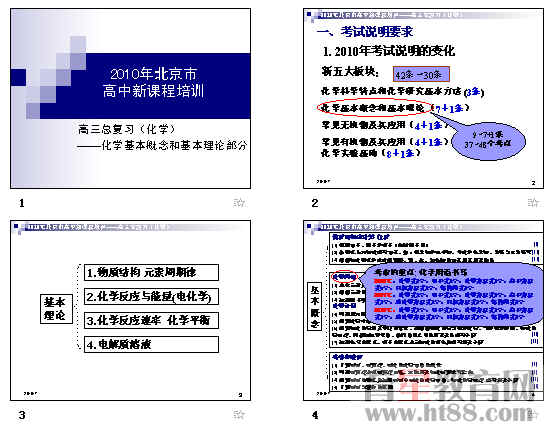Select the slide 3 thumbnail with 基本理论
This screenshot has width=550, height=425.
click(x=130, y=310)
